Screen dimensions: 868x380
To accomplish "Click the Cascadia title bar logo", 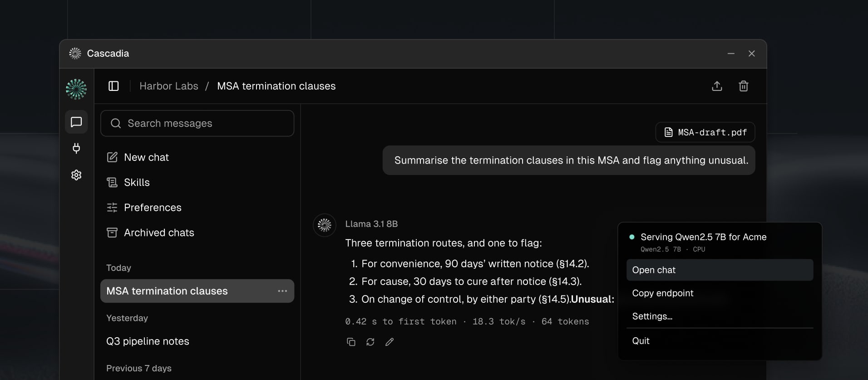I will click(75, 53).
